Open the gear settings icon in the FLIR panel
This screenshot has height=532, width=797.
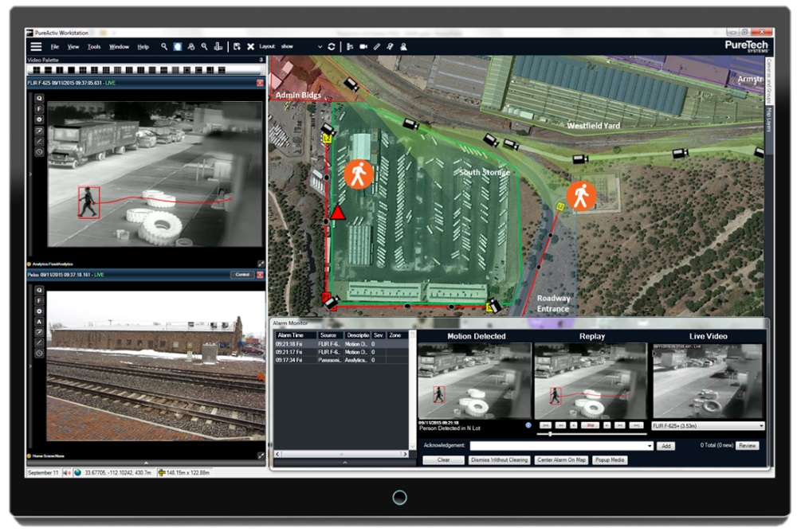coord(38,119)
